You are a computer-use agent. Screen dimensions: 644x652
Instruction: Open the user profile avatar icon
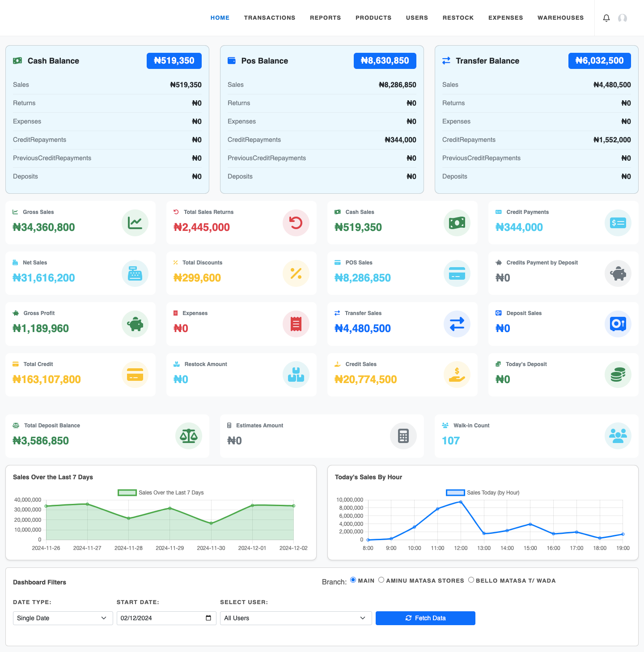623,18
